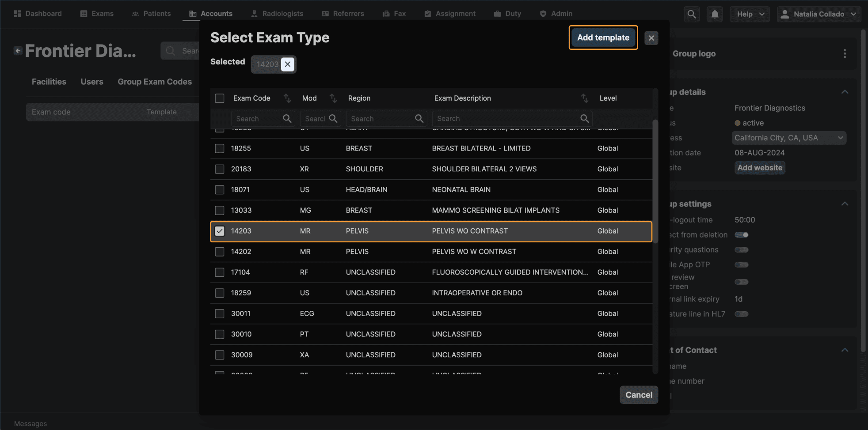Click the top bar search magnifier icon
The image size is (868, 430).
pos(692,14)
